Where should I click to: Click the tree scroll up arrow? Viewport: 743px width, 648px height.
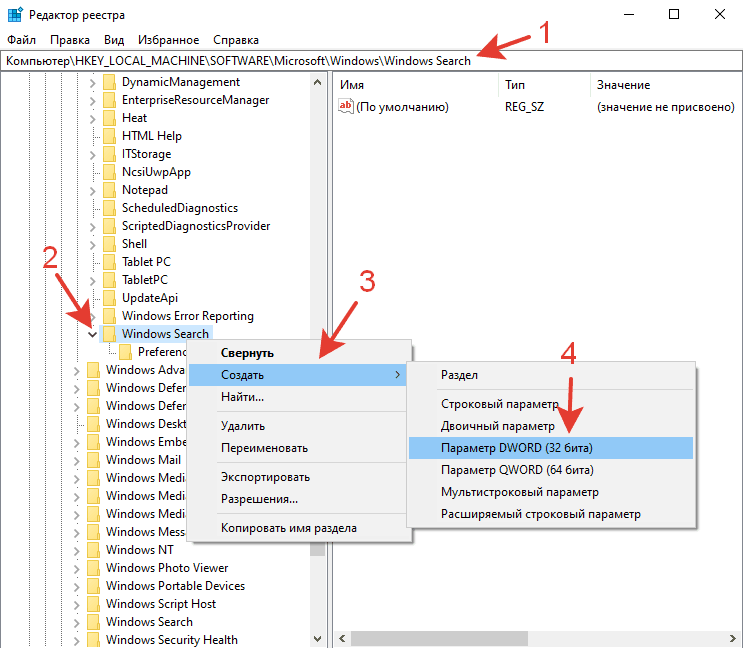317,82
